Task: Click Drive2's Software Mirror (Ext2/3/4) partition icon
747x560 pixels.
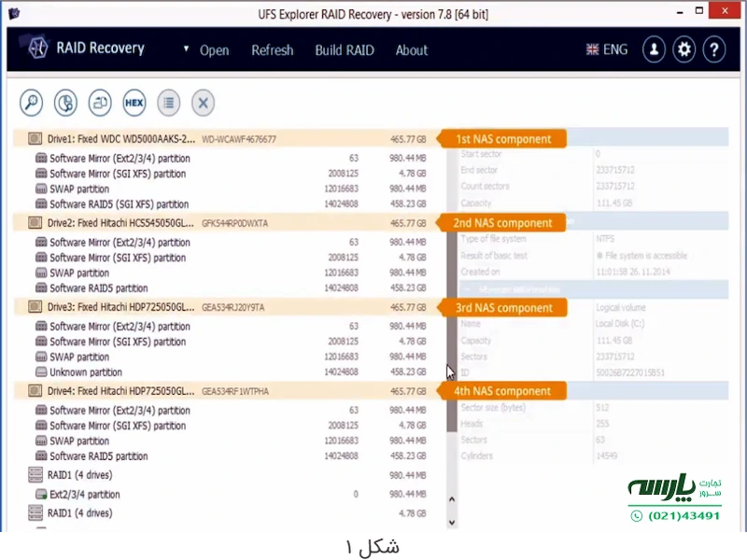Action: click(x=41, y=242)
